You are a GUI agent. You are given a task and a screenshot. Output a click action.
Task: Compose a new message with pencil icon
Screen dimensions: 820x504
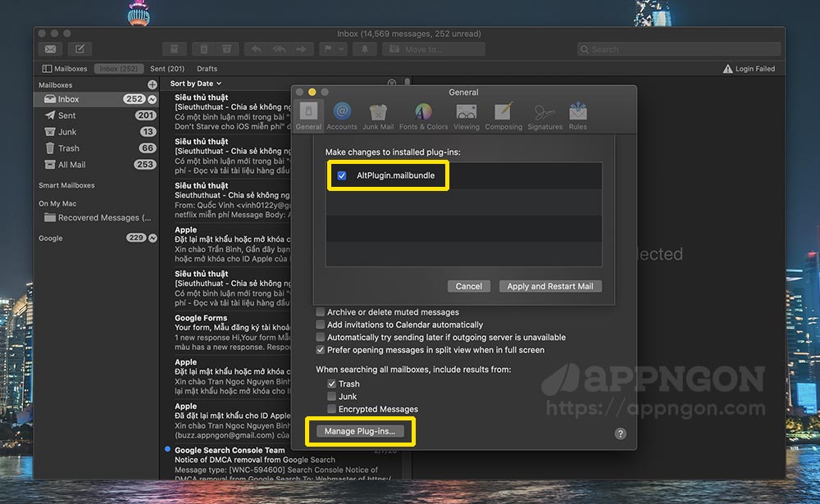click(80, 49)
